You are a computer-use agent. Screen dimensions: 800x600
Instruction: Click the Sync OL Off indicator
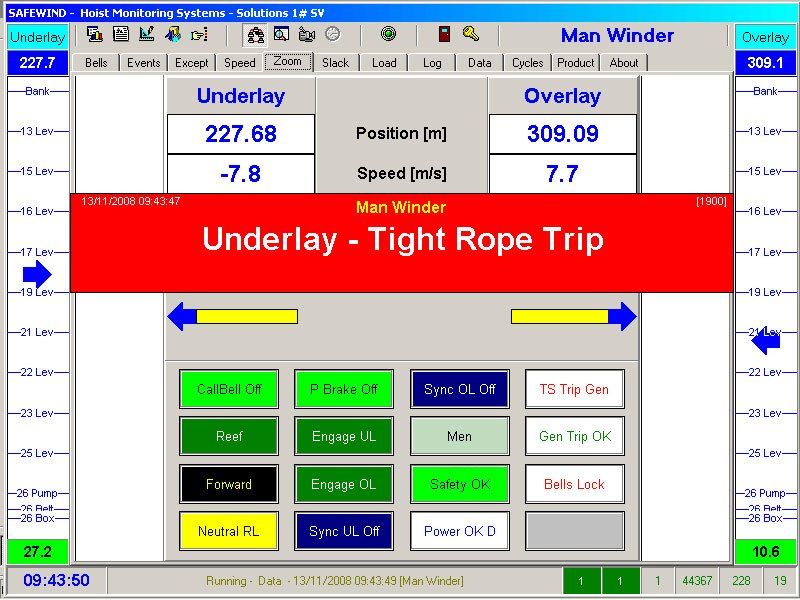[x=460, y=389]
